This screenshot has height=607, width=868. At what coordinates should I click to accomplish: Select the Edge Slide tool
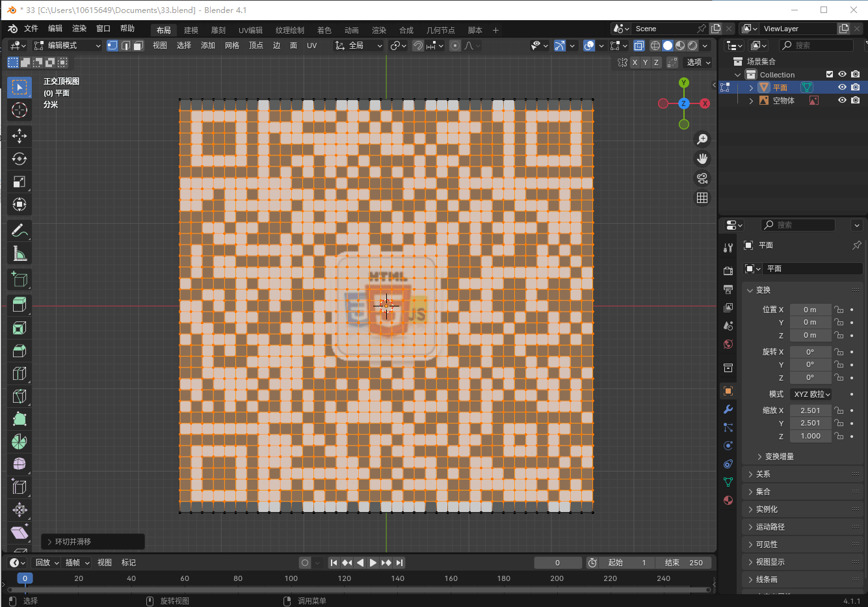pyautogui.click(x=20, y=487)
